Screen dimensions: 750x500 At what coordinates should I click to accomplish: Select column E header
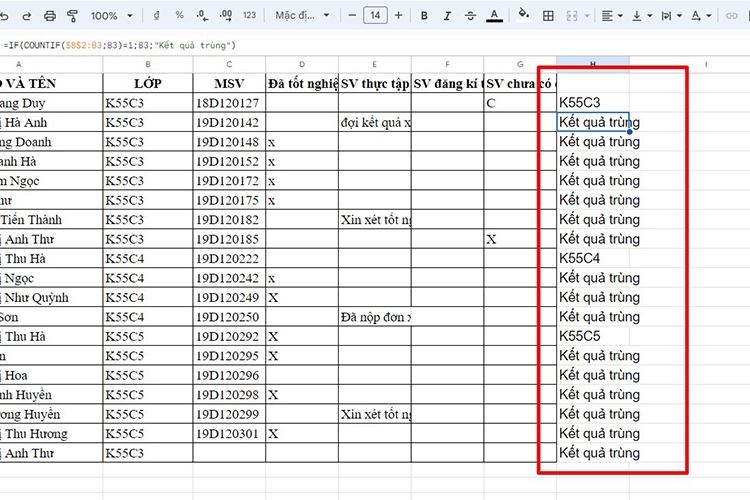click(375, 64)
